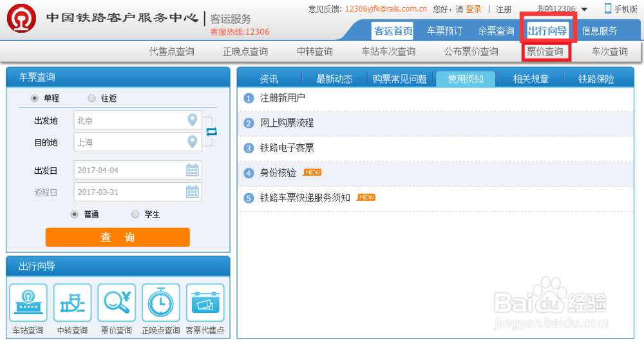Click the 我的12306 menu label

click(556, 8)
